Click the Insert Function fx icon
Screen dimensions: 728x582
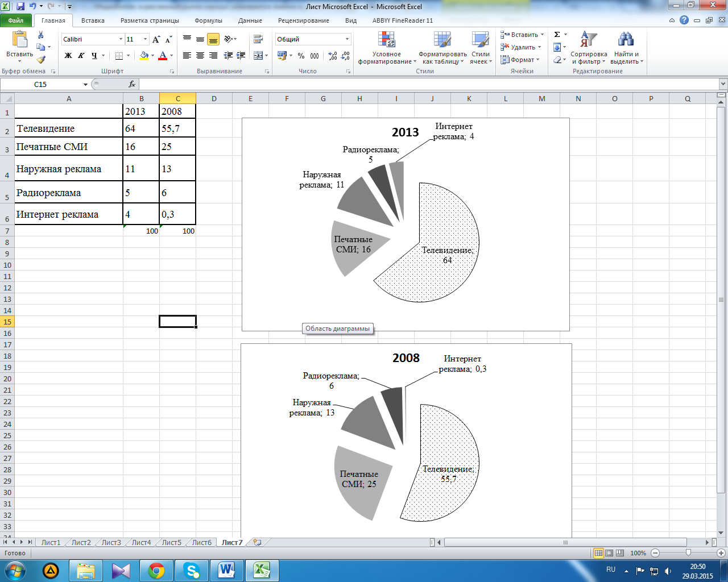(x=132, y=84)
